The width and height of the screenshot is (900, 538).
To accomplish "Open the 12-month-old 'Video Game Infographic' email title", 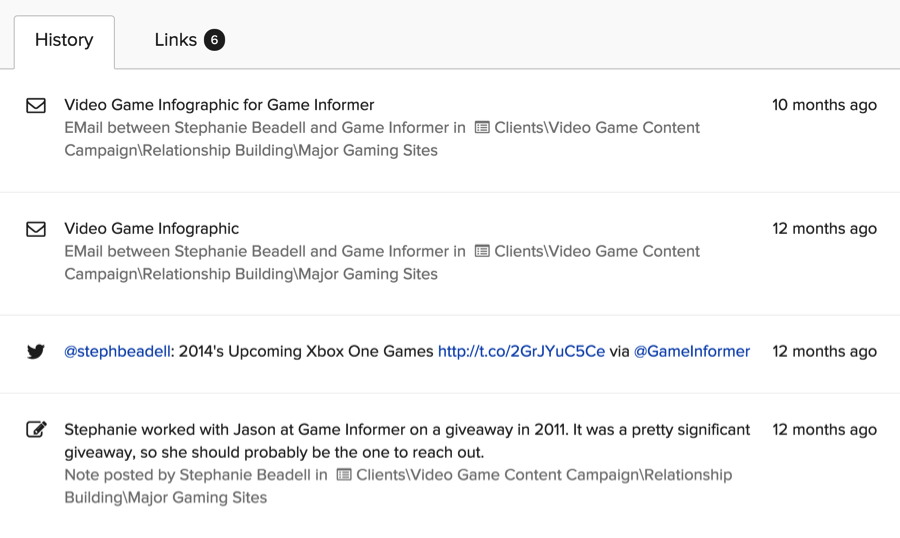I will 152,229.
